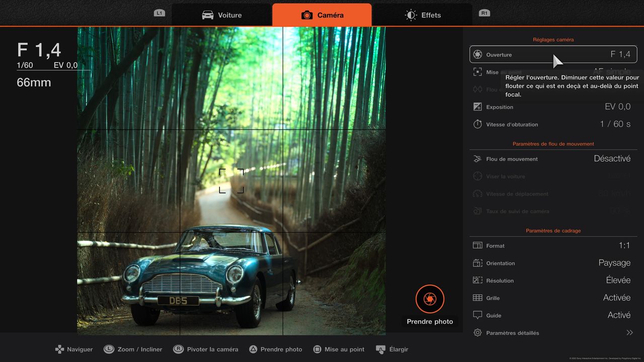Image resolution: width=644 pixels, height=362 pixels.
Task: Click Naviguer in the bottom bar
Action: [x=80, y=349]
